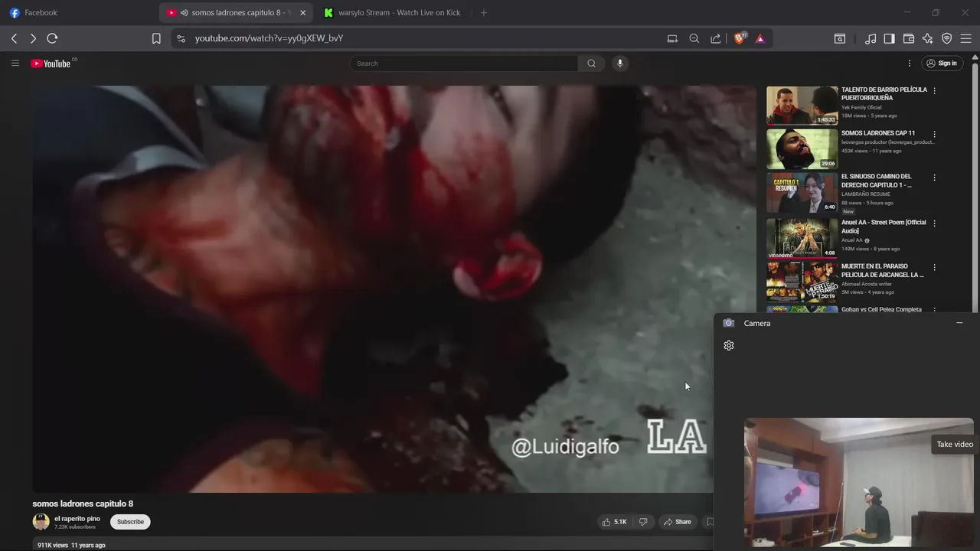Image resolution: width=980 pixels, height=551 pixels.
Task: Open options menu for TALENTO DE BARRIO video
Action: (x=934, y=90)
